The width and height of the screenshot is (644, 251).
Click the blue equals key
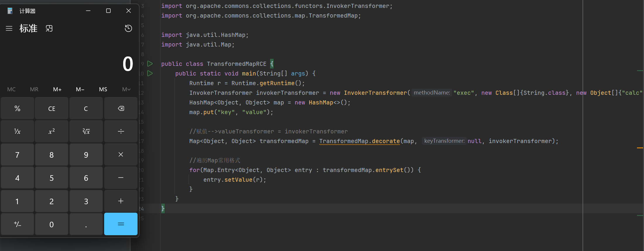click(x=121, y=224)
